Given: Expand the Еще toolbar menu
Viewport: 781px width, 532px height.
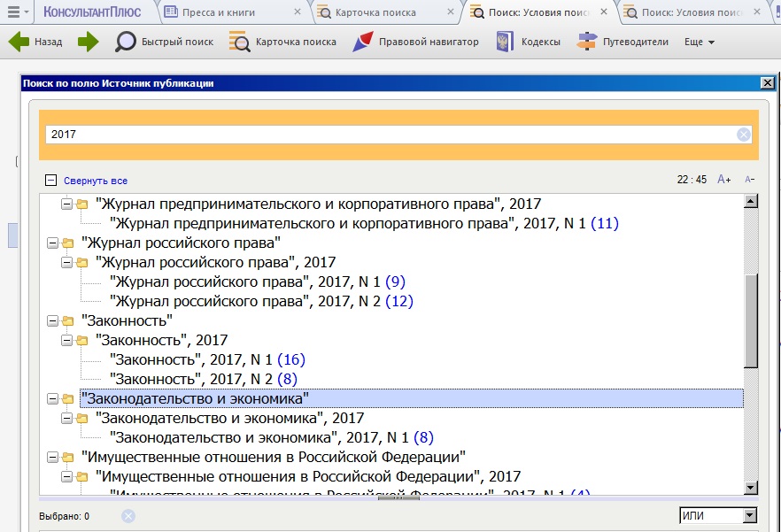Looking at the screenshot, I should click(699, 42).
